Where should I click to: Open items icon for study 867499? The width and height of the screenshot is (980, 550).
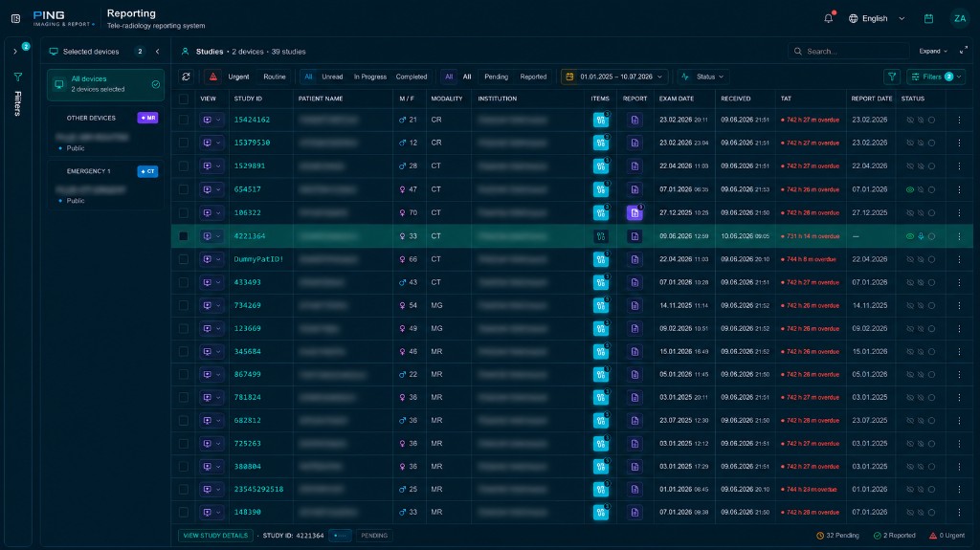click(601, 374)
